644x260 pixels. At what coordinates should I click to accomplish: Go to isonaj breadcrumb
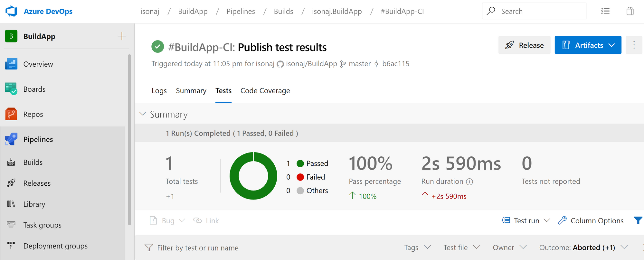coord(150,11)
